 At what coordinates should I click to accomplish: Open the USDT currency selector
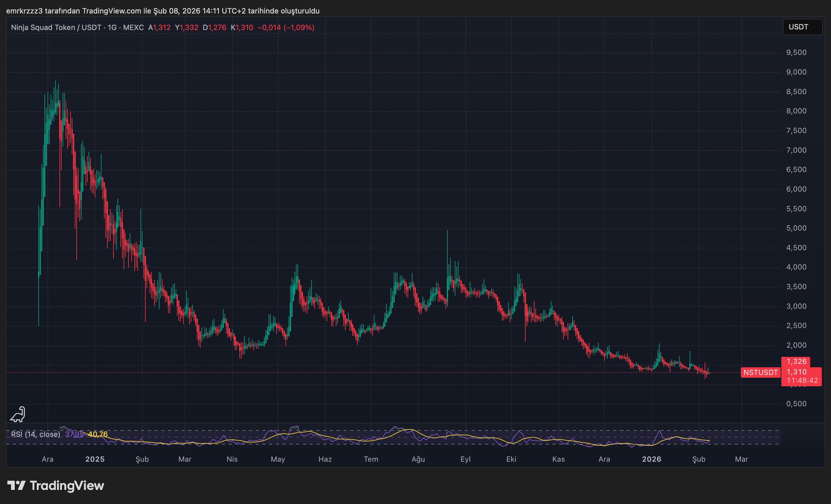pyautogui.click(x=802, y=27)
